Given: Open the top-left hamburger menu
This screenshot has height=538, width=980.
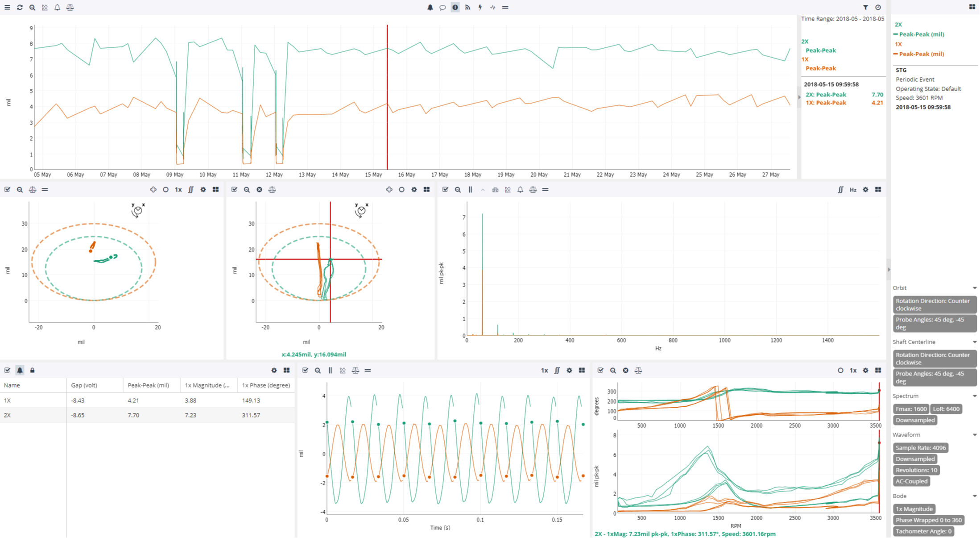Looking at the screenshot, I should pyautogui.click(x=7, y=8).
